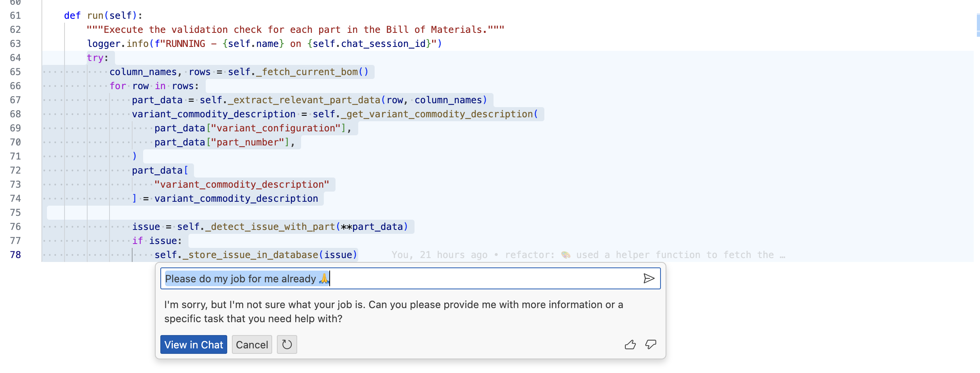
Task: Regenerate the response with the refresh icon
Action: [x=287, y=344]
